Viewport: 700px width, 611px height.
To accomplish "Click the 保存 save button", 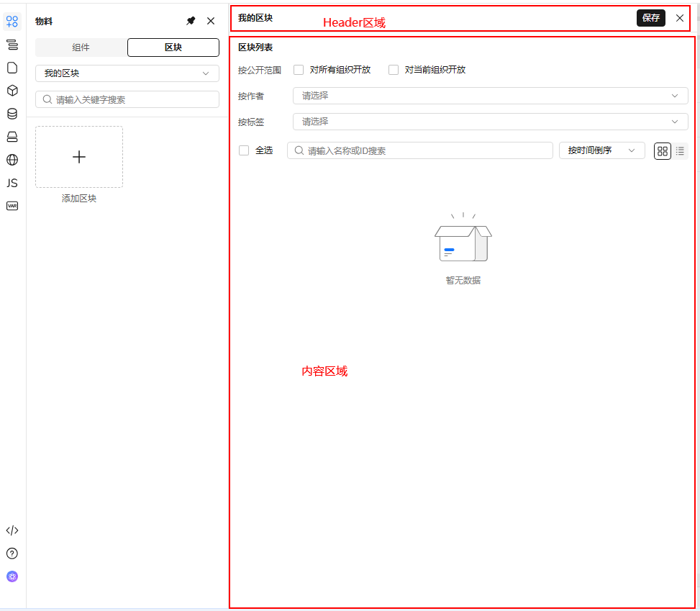I will pos(650,17).
